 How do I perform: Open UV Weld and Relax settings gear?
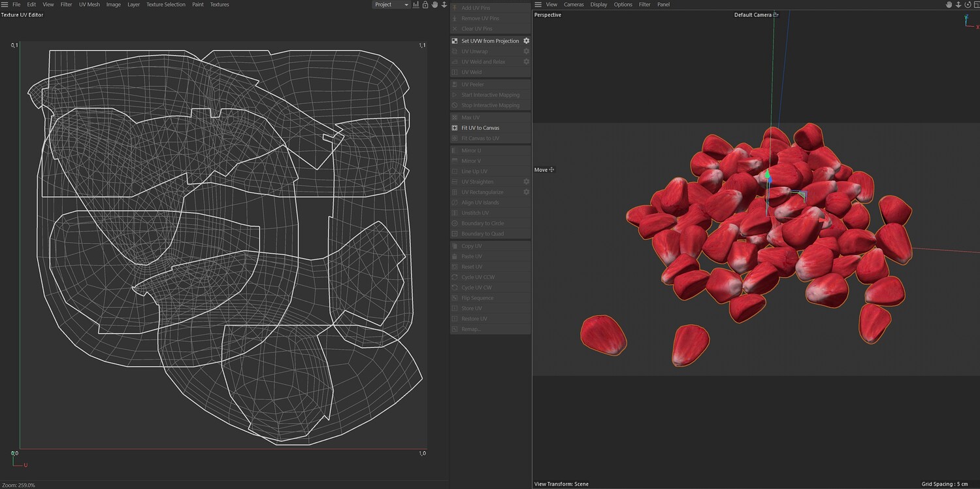click(x=526, y=61)
